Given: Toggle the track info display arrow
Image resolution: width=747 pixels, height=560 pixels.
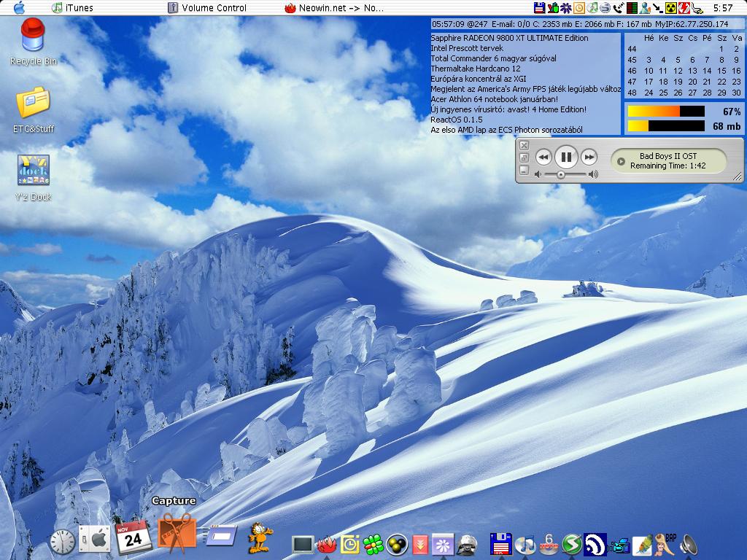Looking at the screenshot, I should (621, 161).
